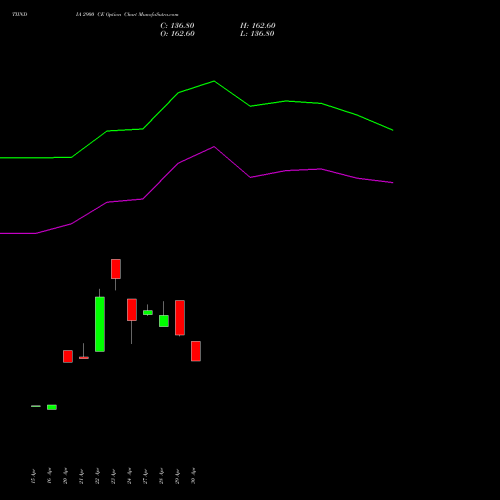
Task: Click the 28 Apr date label
Action: [161, 476]
